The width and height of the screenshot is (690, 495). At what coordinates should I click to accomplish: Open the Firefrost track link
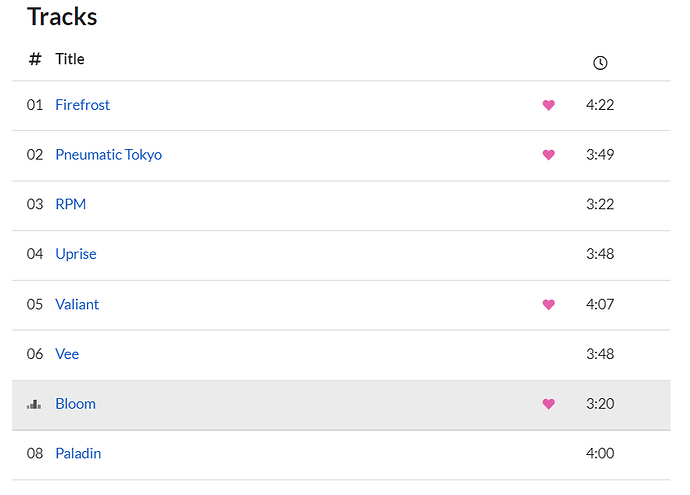click(x=82, y=105)
